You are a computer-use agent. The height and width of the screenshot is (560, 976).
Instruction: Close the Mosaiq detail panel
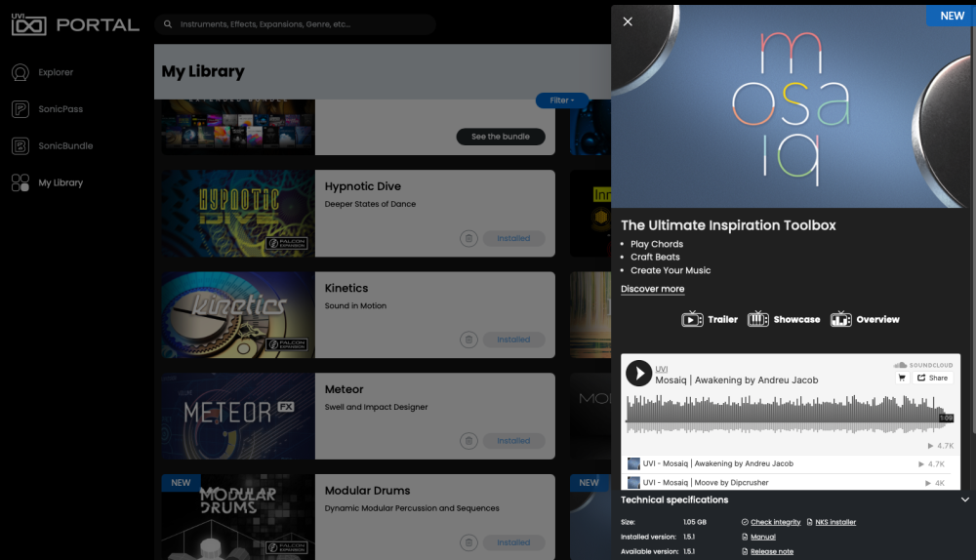click(628, 21)
